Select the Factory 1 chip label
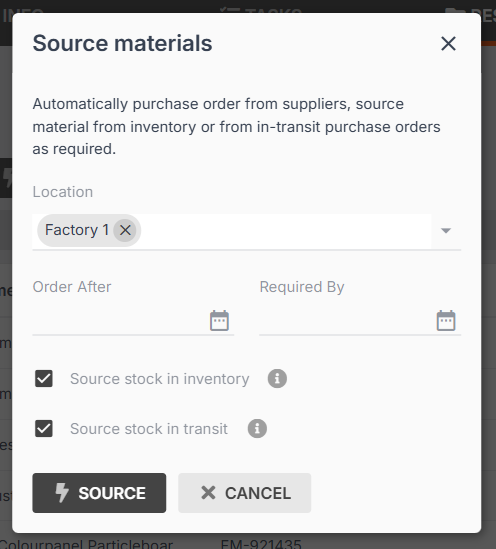Screen dimensions: 496x549 77,230
